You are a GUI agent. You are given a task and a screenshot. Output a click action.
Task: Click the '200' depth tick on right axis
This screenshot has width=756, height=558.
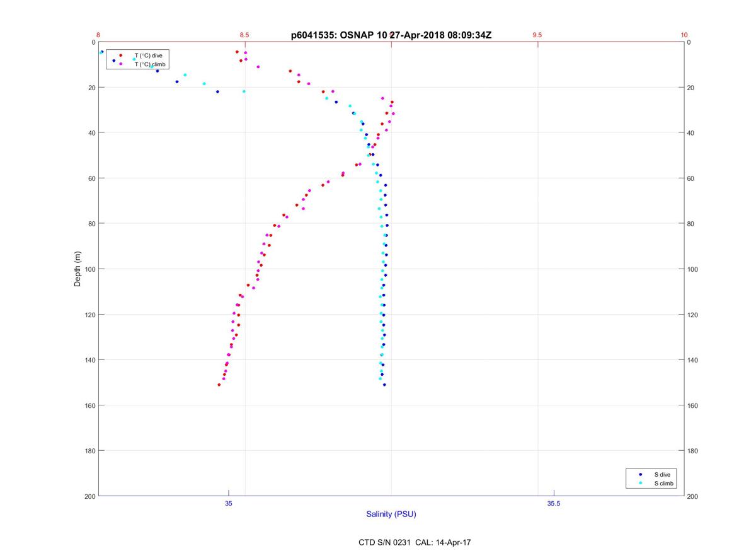(x=692, y=496)
